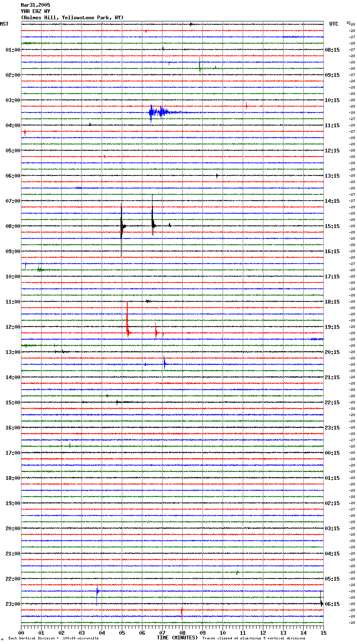
Task: Click the '23:15' UTC time label
Action: pyautogui.click(x=332, y=428)
